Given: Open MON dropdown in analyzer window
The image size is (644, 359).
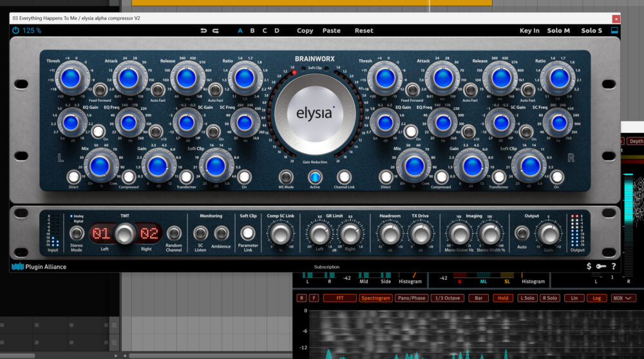Looking at the screenshot, I should click(623, 298).
